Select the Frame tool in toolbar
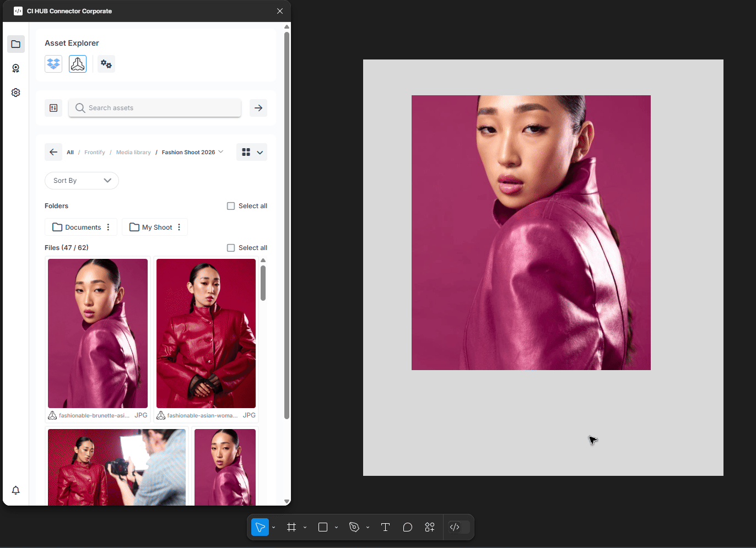The height and width of the screenshot is (548, 756). click(x=291, y=527)
